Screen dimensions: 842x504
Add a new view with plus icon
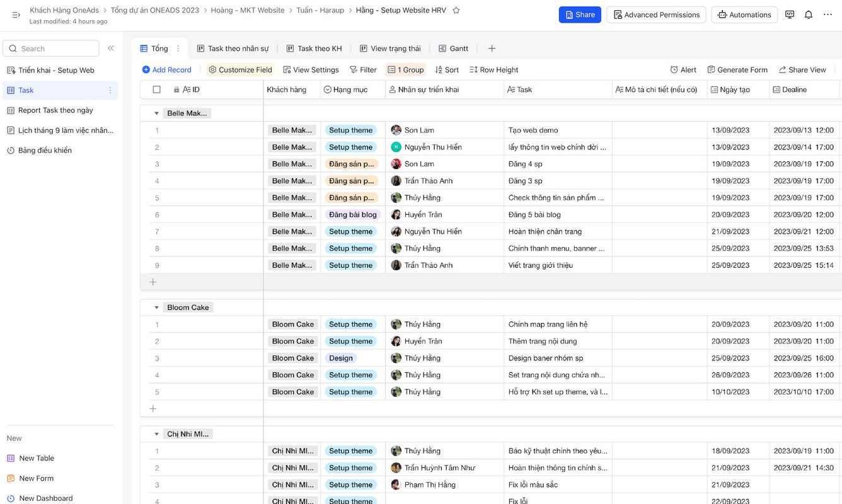492,49
